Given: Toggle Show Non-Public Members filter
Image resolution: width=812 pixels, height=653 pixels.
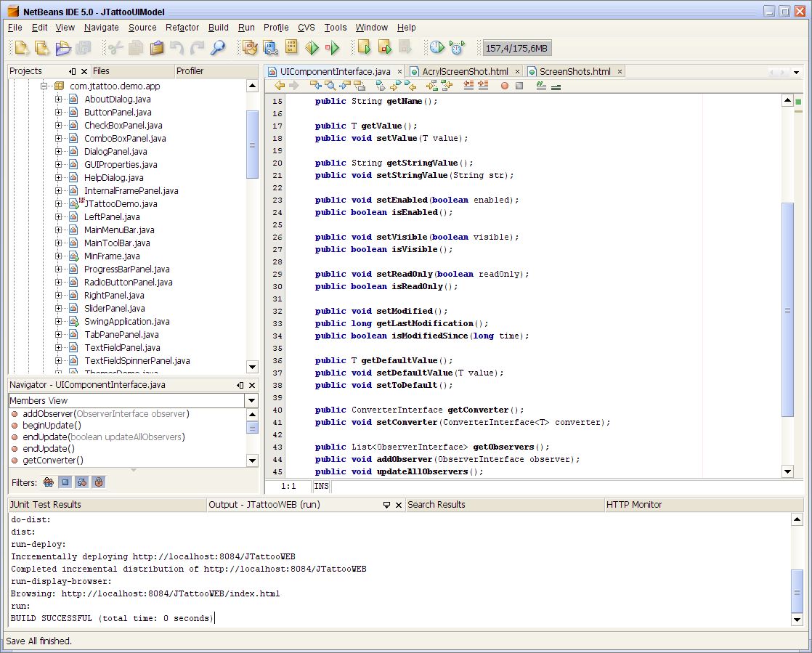Looking at the screenshot, I should point(98,482).
